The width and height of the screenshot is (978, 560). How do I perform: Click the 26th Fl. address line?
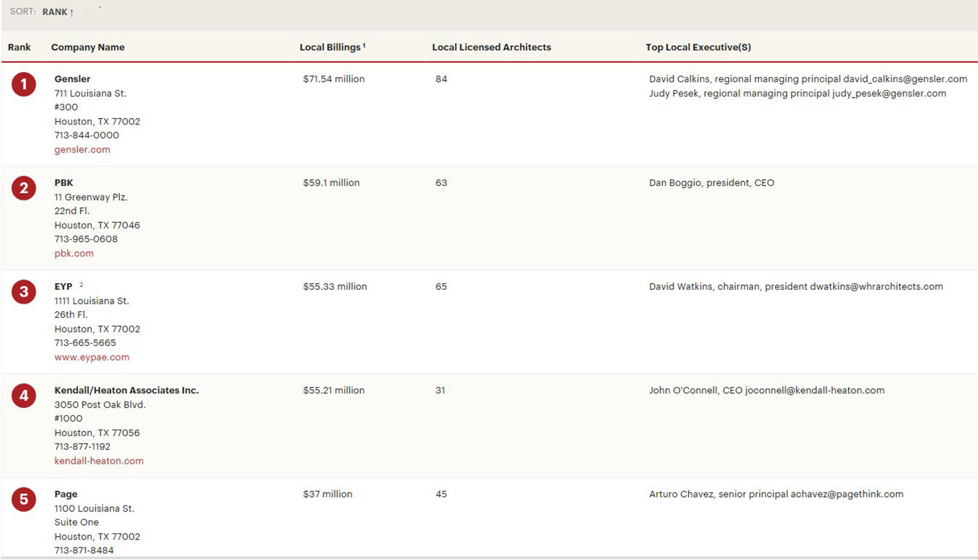pyautogui.click(x=72, y=315)
